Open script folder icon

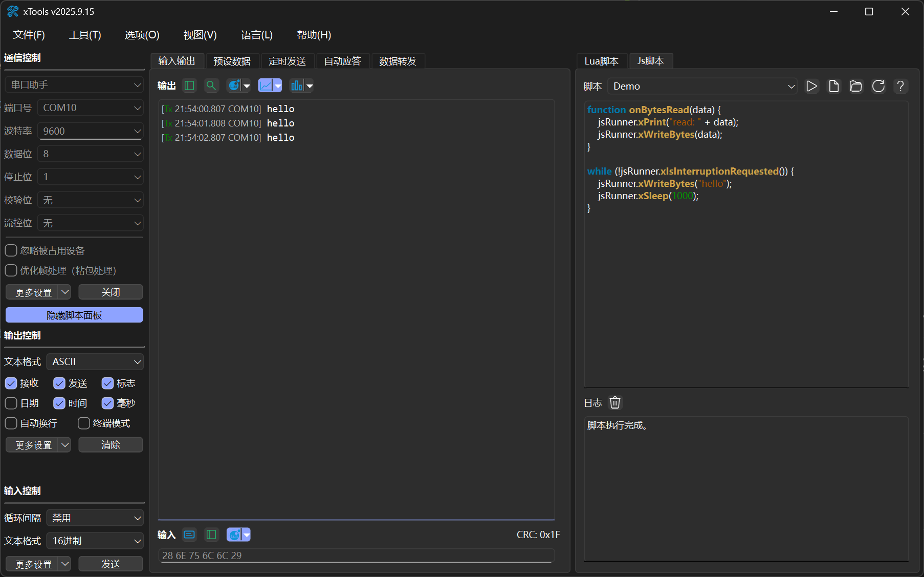click(856, 86)
